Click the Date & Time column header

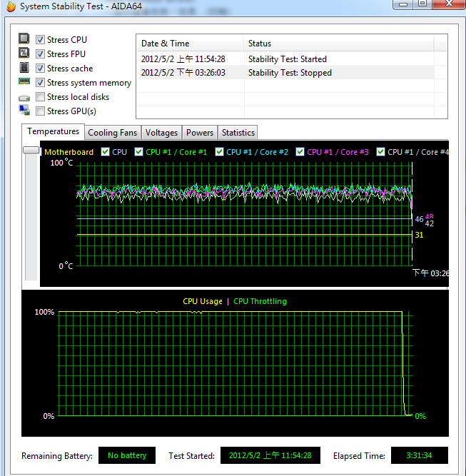[x=191, y=44]
